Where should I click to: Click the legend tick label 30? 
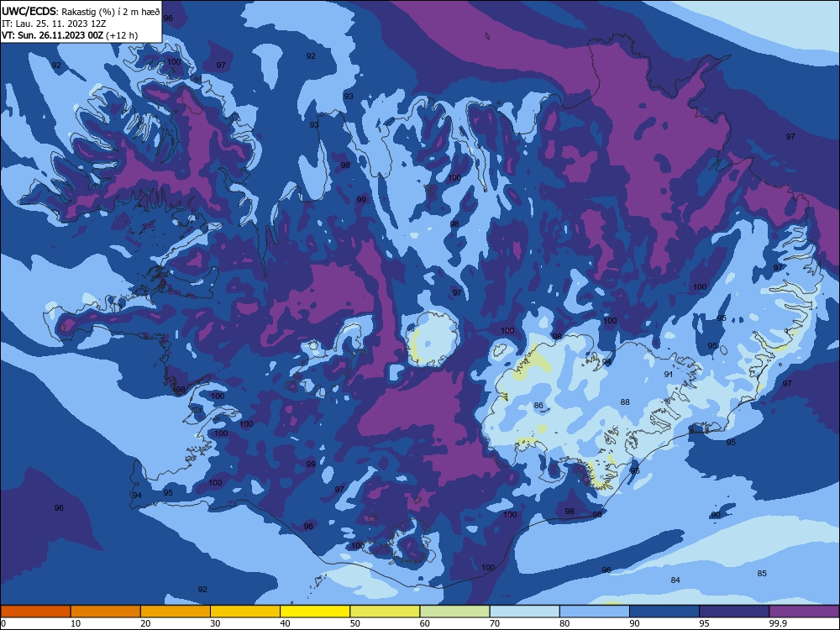coord(215,623)
